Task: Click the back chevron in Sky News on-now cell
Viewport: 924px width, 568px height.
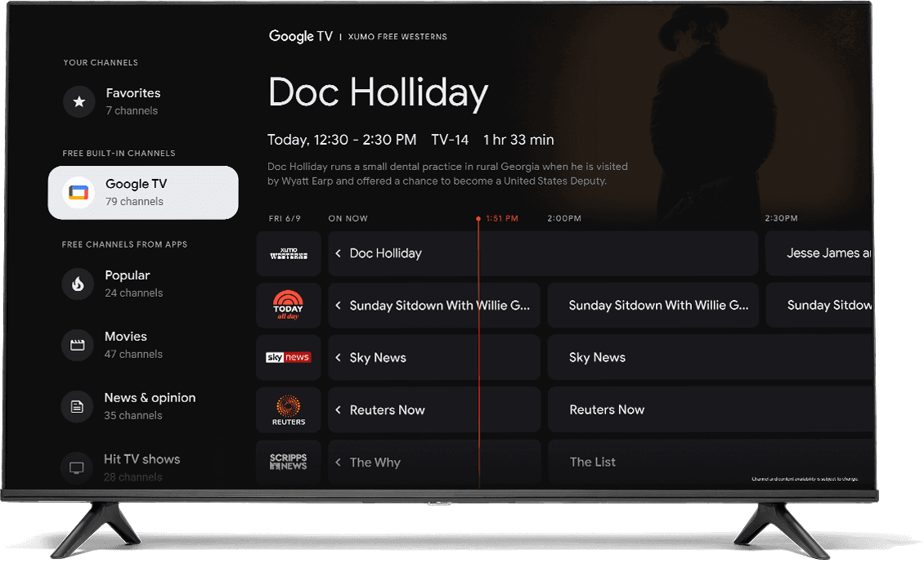Action: pyautogui.click(x=339, y=358)
